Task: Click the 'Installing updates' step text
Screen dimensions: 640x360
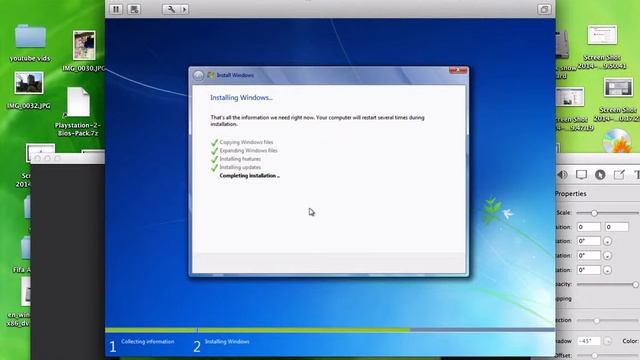Action: pos(240,167)
